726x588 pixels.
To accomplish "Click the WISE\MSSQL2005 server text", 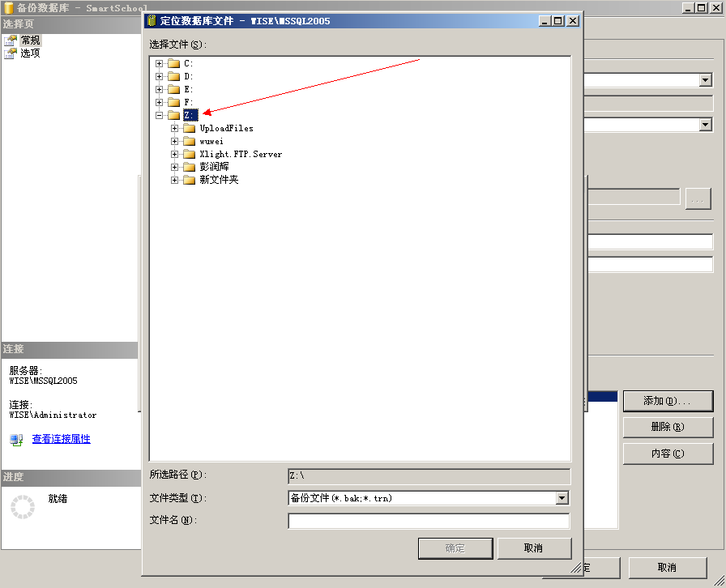I will 44,381.
